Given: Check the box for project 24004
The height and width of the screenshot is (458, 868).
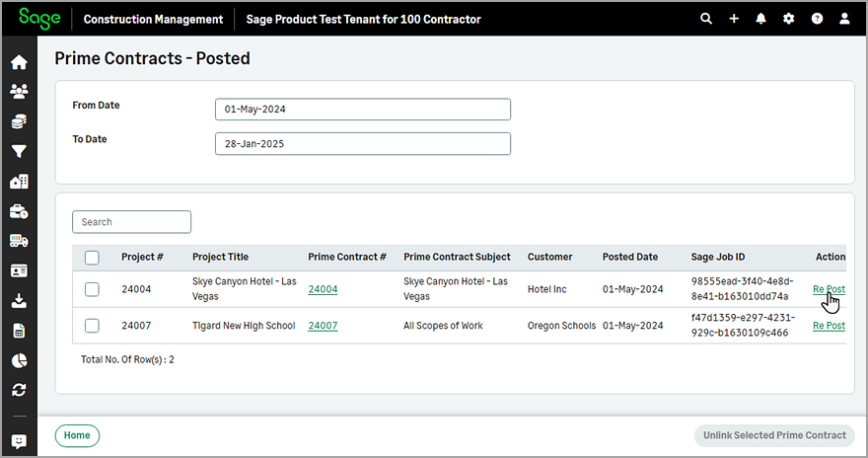Looking at the screenshot, I should point(92,289).
